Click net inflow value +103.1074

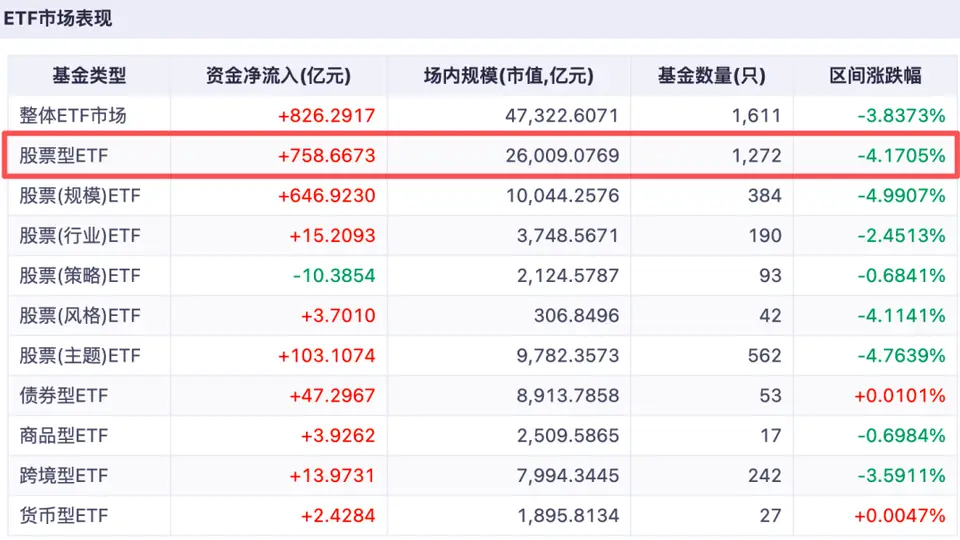326,355
